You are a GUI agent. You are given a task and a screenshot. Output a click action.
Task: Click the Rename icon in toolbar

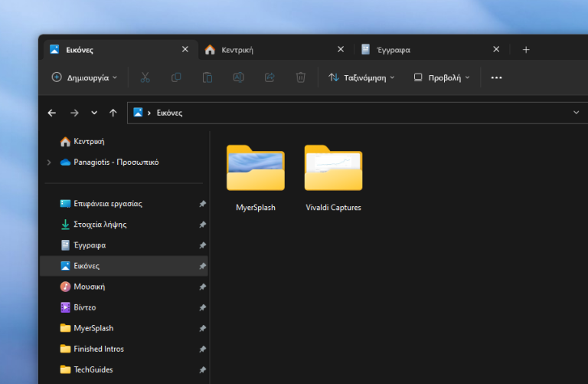pos(239,77)
